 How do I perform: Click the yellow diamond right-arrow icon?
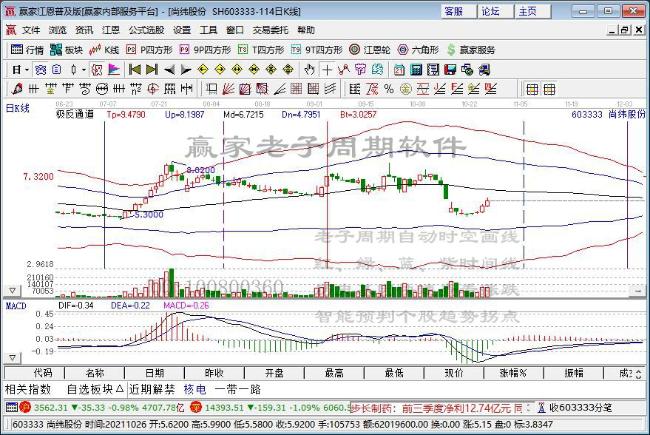[x=220, y=70]
